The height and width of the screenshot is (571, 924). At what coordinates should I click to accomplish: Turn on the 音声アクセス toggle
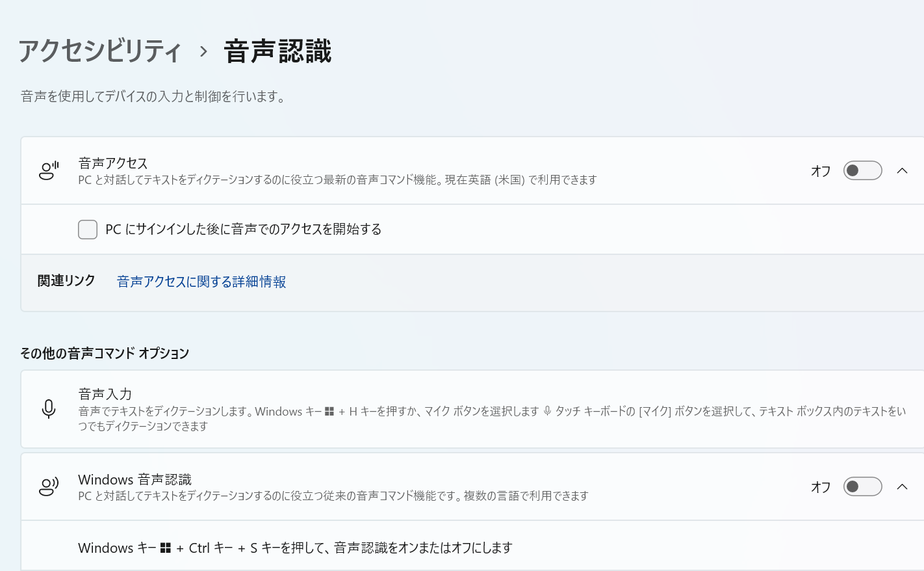862,170
